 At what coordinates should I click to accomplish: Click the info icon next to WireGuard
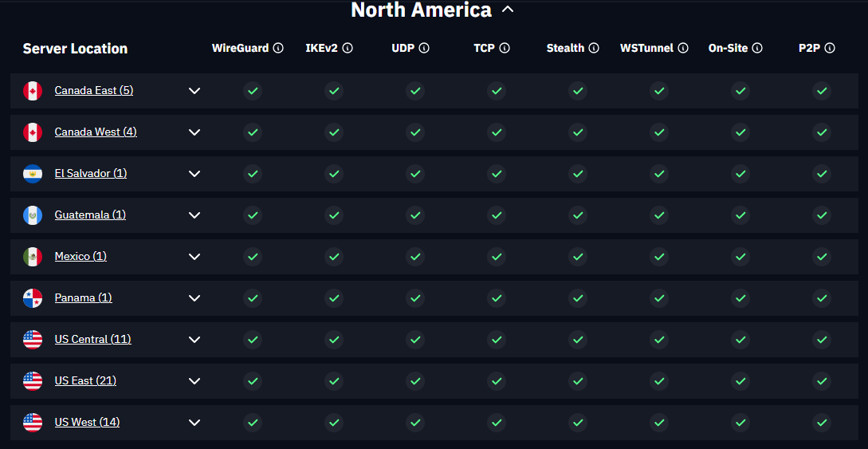point(278,48)
